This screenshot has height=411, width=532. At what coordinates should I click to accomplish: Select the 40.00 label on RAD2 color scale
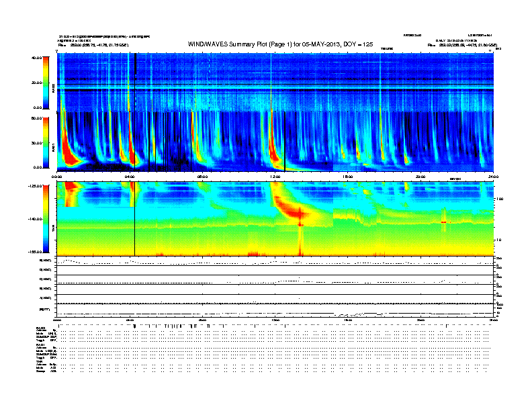[36, 58]
